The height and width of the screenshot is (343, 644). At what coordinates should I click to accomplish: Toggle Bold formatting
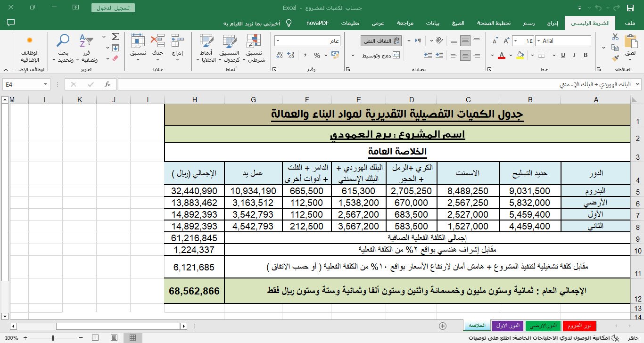click(586, 55)
